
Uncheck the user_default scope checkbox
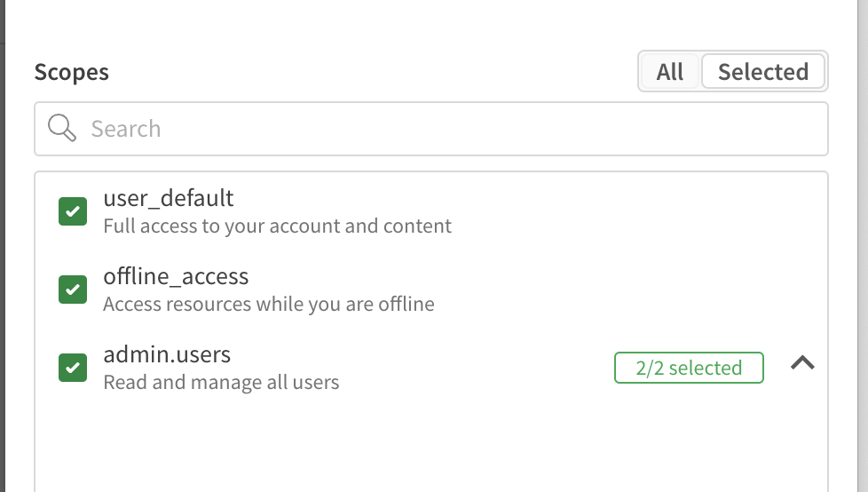tap(73, 211)
